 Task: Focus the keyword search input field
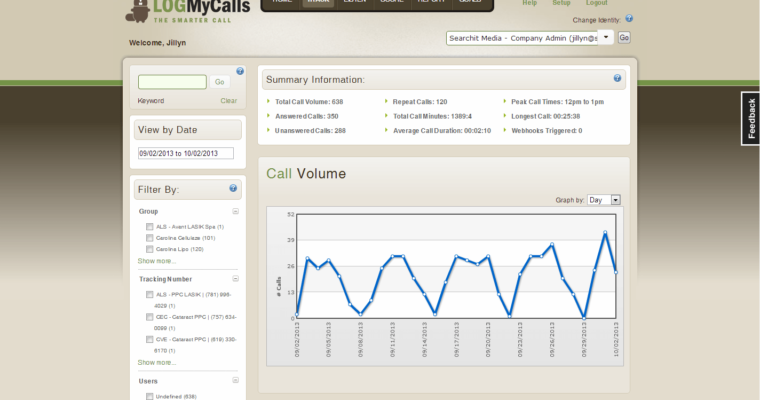pyautogui.click(x=172, y=82)
